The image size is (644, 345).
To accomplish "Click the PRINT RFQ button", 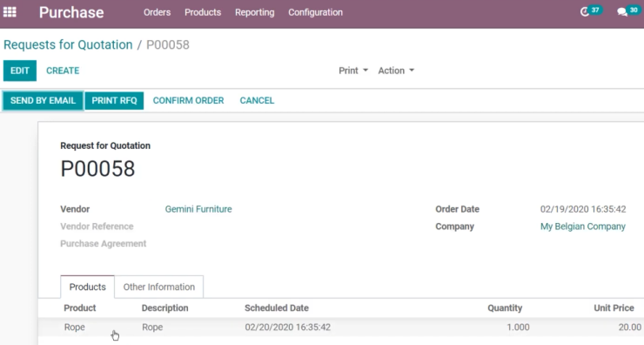I will (114, 101).
